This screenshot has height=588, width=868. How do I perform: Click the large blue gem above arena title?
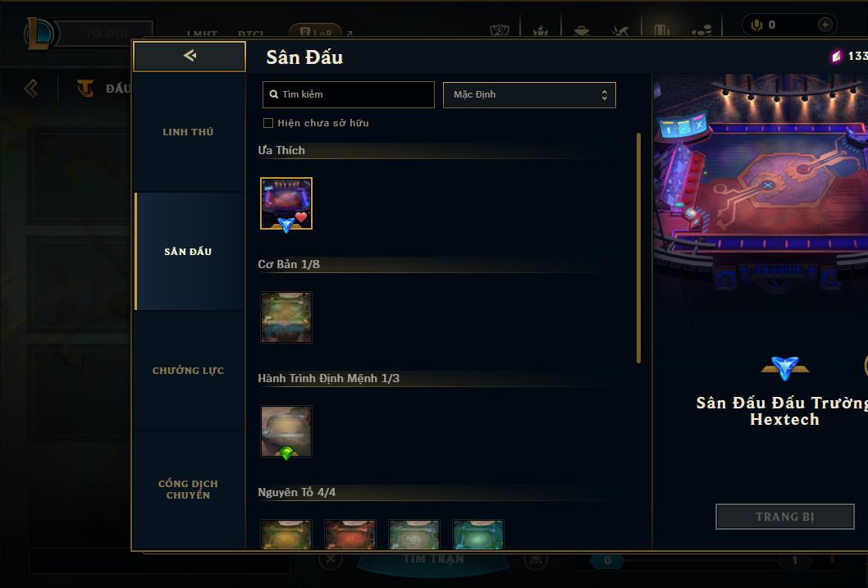pos(785,368)
